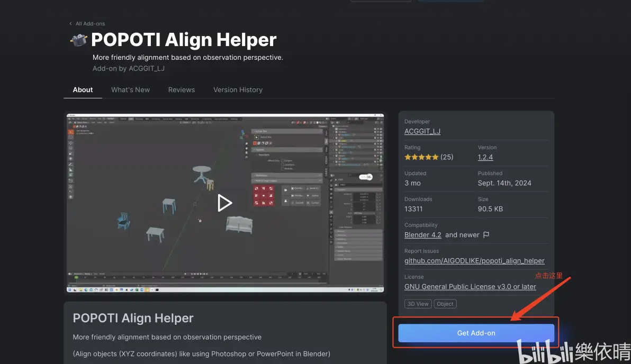This screenshot has width=631, height=364.
Task: Open the Blender 4.2 compatibility link
Action: pyautogui.click(x=423, y=235)
